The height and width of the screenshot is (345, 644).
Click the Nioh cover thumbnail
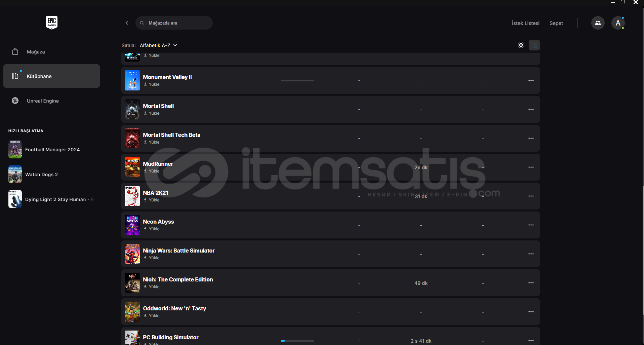pyautogui.click(x=132, y=283)
